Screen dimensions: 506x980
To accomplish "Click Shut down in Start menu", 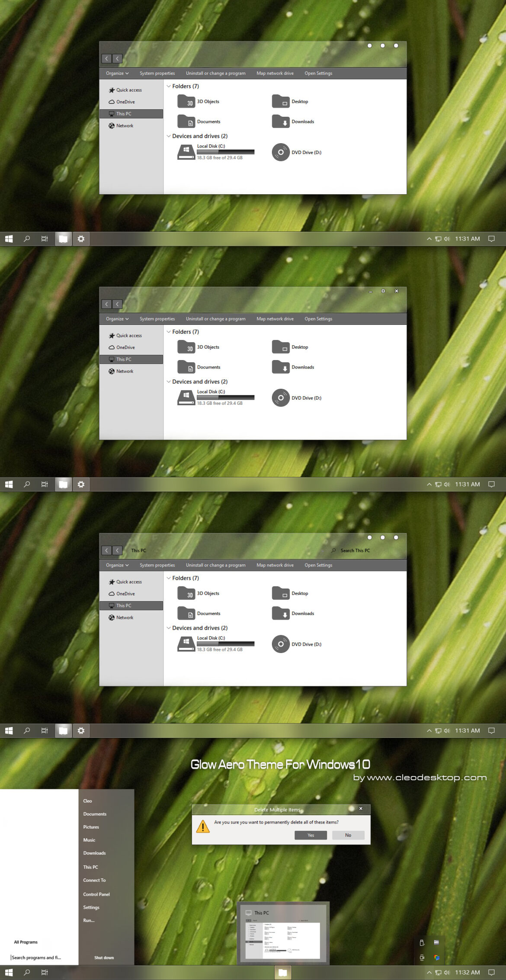I will (x=104, y=958).
